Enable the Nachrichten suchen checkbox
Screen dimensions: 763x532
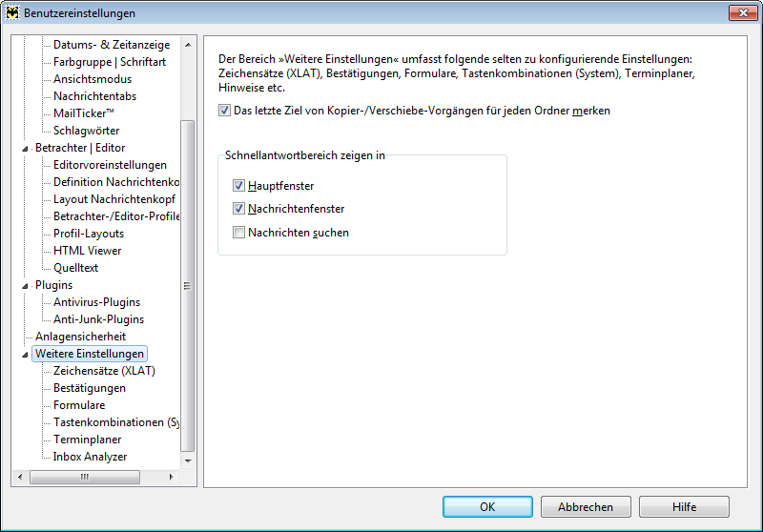tap(238, 233)
